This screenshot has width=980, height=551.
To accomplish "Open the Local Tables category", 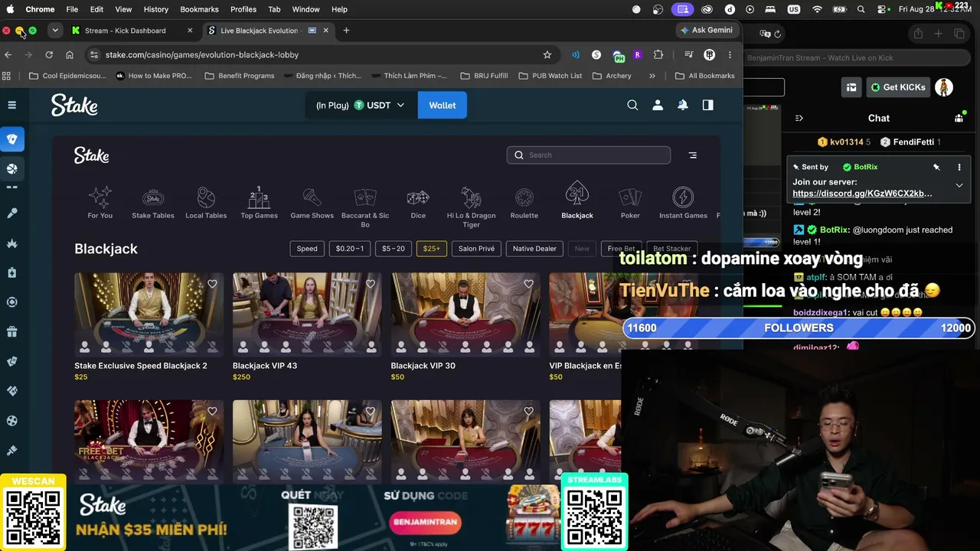I will pyautogui.click(x=206, y=204).
